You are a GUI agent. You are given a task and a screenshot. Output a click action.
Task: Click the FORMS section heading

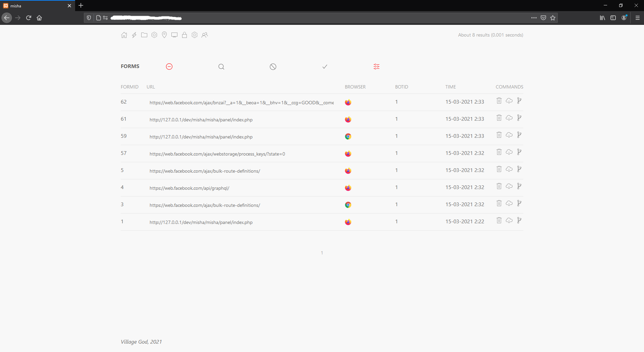tap(130, 66)
